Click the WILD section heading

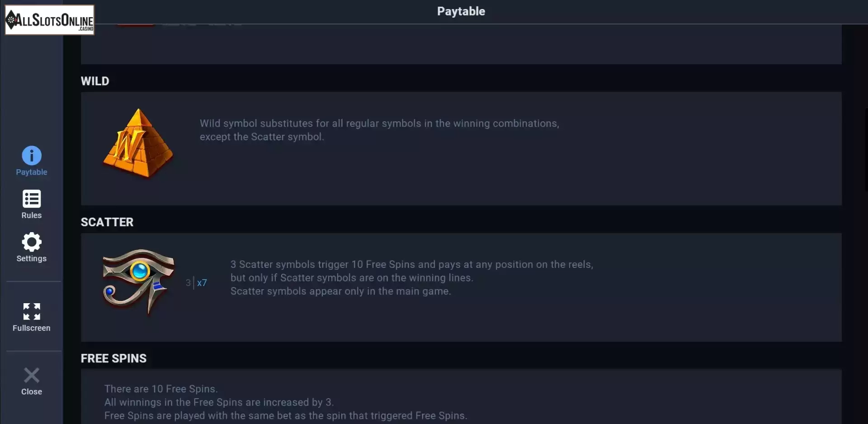pos(95,81)
